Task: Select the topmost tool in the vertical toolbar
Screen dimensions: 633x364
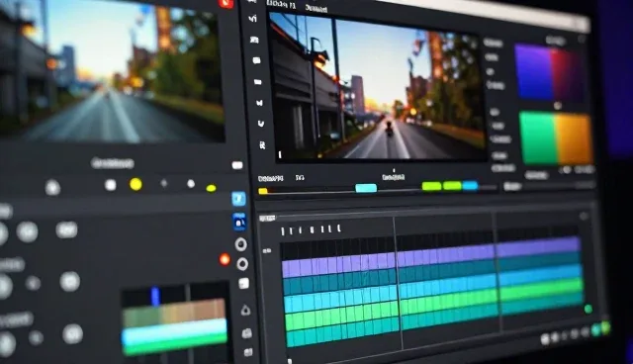Action: tap(253, 19)
